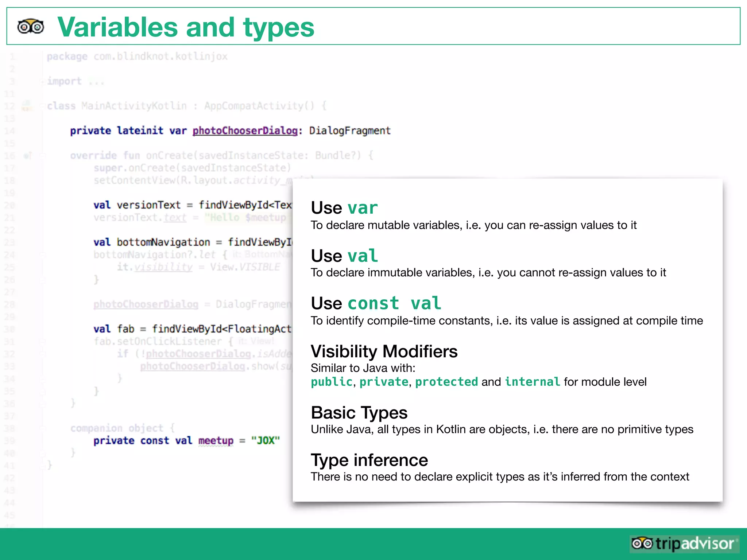
Task: Collapse the bottomNavigation let block fold marker
Action: pyautogui.click(x=42, y=255)
